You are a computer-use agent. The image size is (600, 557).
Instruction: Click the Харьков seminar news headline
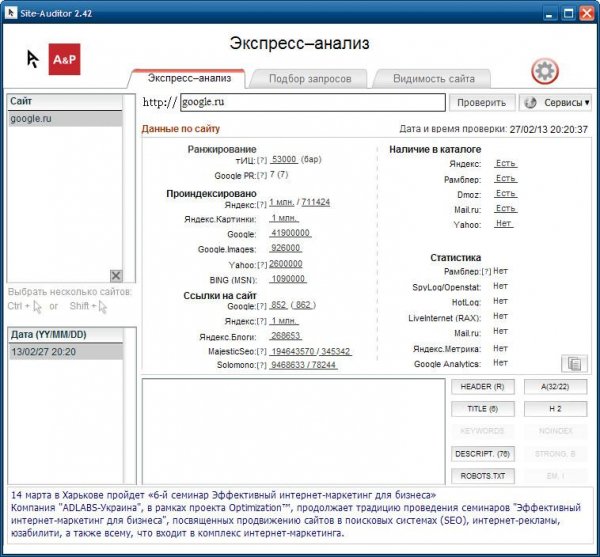223,495
